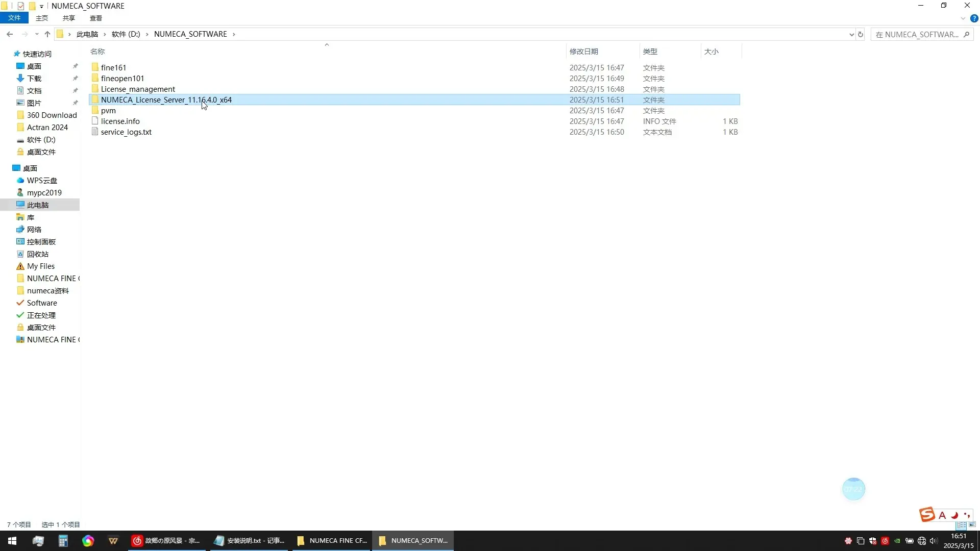Image resolution: width=980 pixels, height=551 pixels.
Task: Switch to details view in status bar
Action: 962,524
